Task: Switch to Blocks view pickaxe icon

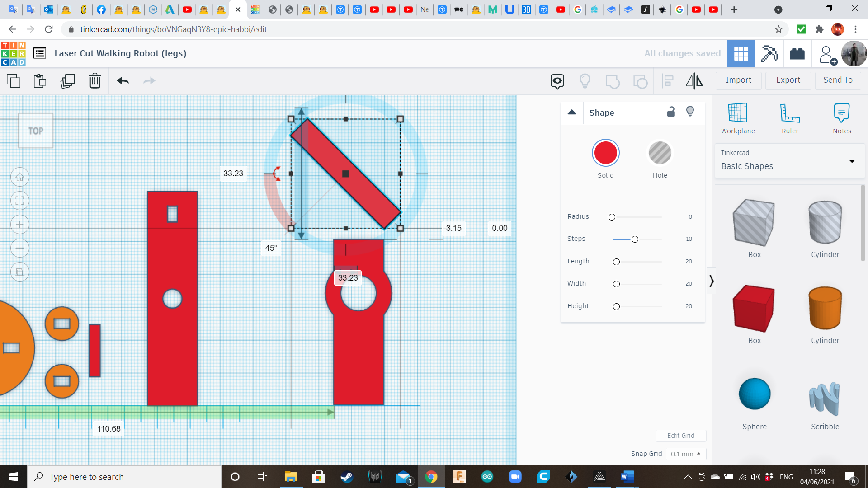Action: [x=769, y=54]
